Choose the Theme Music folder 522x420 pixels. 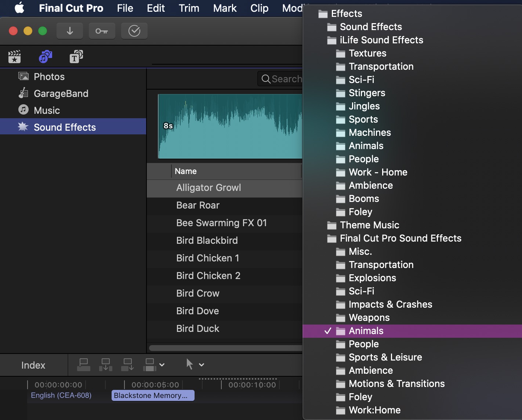click(x=412, y=225)
